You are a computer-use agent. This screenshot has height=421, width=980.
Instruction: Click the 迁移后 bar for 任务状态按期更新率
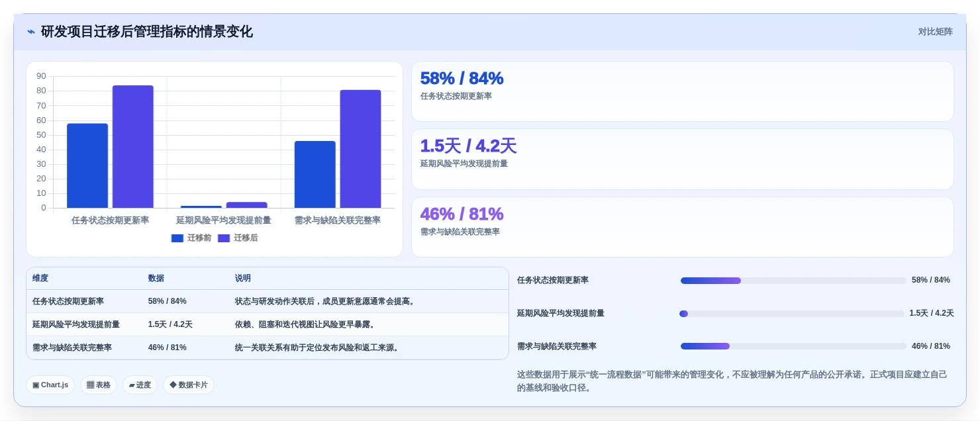[133, 147]
